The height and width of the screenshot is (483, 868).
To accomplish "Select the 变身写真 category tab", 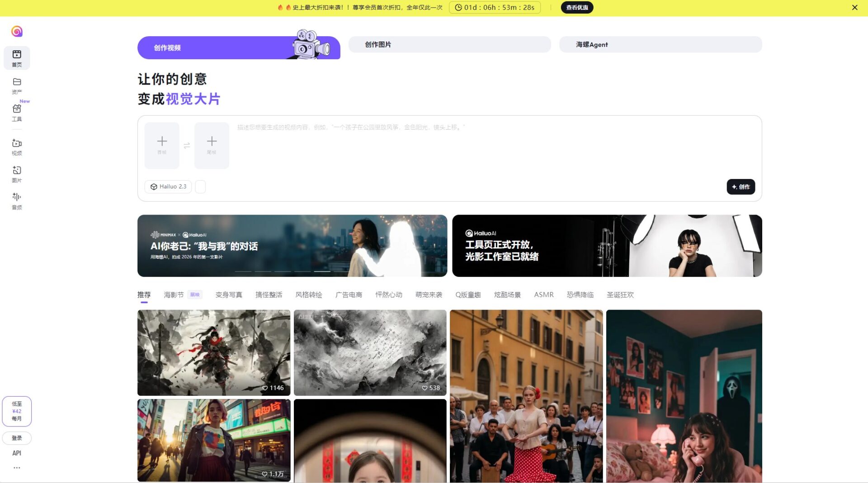I will (229, 295).
